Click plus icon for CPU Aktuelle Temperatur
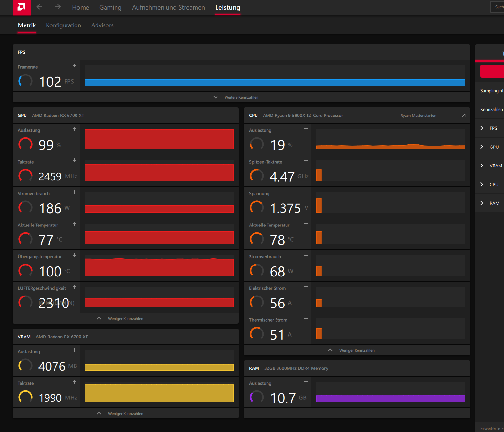504x432 pixels. click(x=306, y=224)
